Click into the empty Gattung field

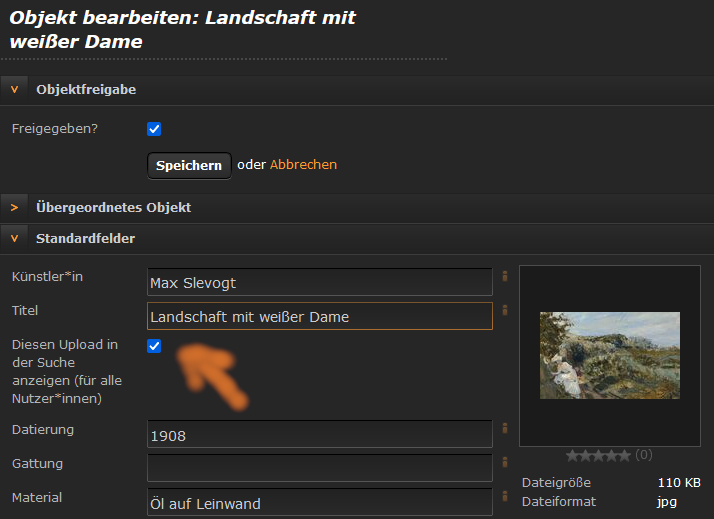click(320, 468)
